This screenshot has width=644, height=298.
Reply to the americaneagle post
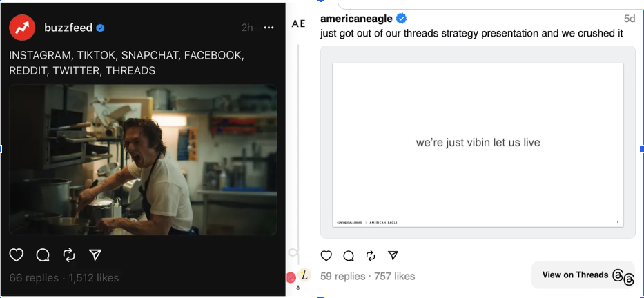click(349, 256)
